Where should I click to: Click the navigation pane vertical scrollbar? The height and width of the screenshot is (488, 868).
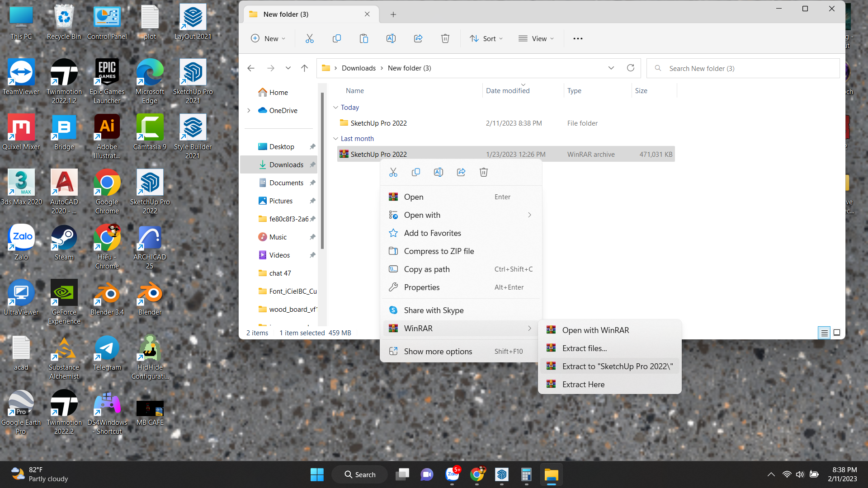(322, 172)
